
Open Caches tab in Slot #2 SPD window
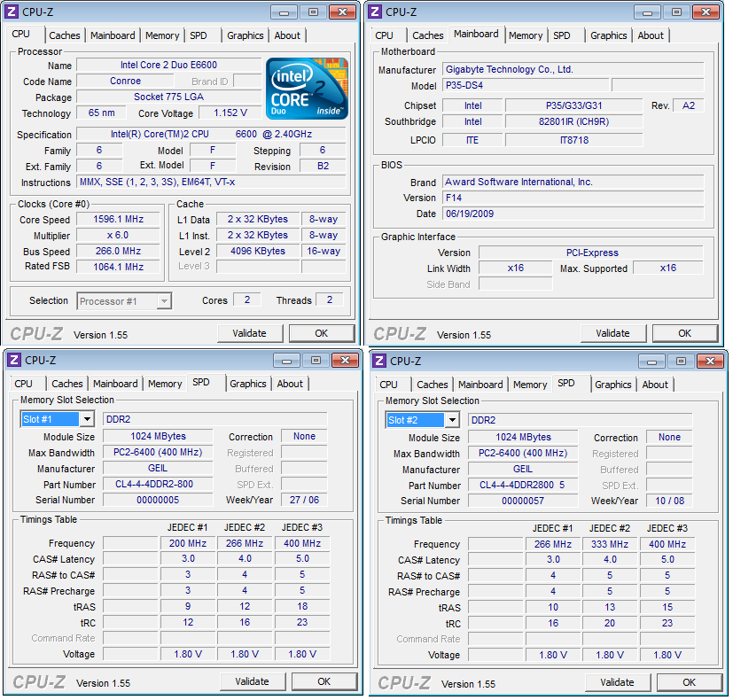pos(433,385)
